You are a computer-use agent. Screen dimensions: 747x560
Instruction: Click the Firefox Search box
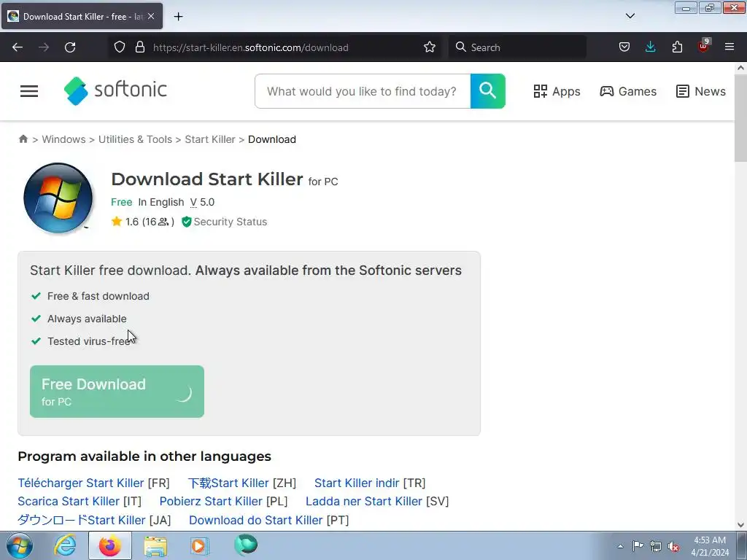[517, 47]
